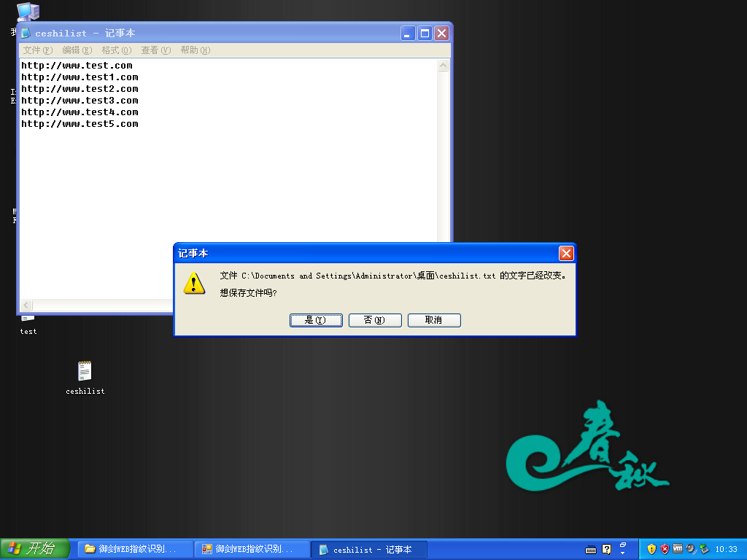This screenshot has height=560, width=747.
Task: Click the Notepad scroll up arrow
Action: pyautogui.click(x=443, y=65)
